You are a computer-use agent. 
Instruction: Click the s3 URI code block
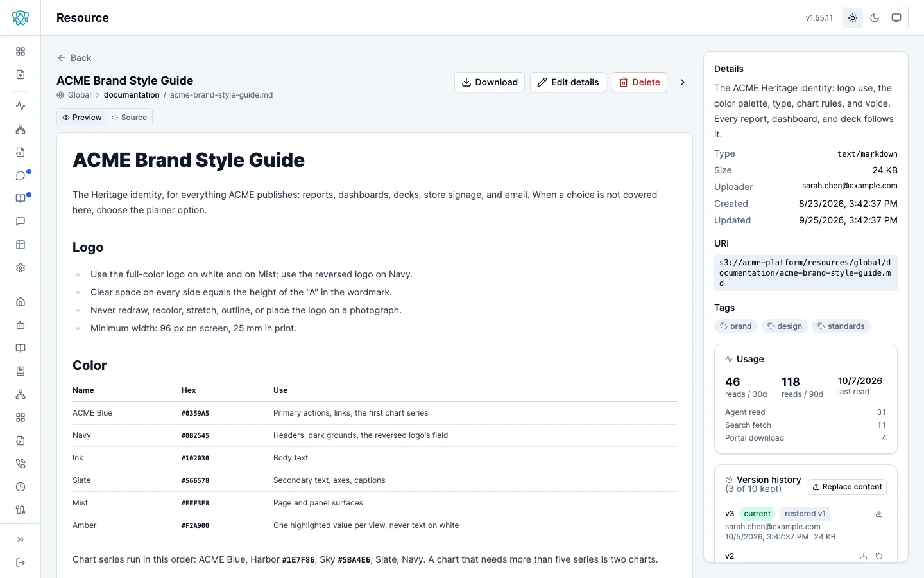point(806,273)
